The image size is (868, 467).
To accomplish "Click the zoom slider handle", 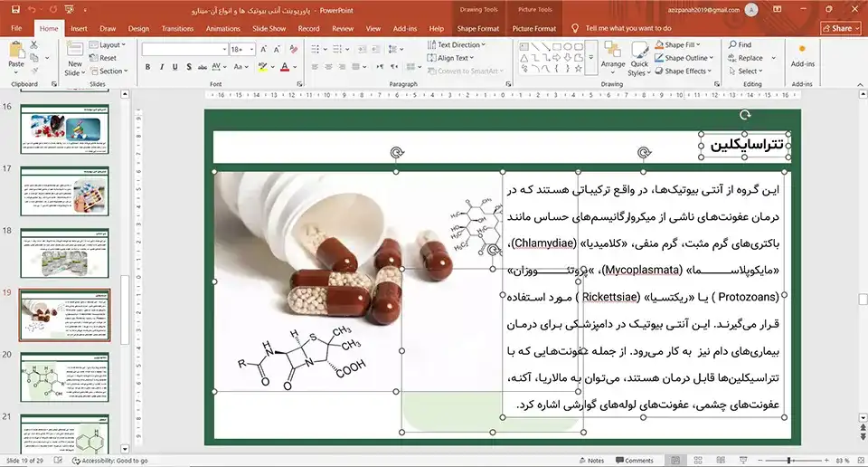I will (788, 461).
